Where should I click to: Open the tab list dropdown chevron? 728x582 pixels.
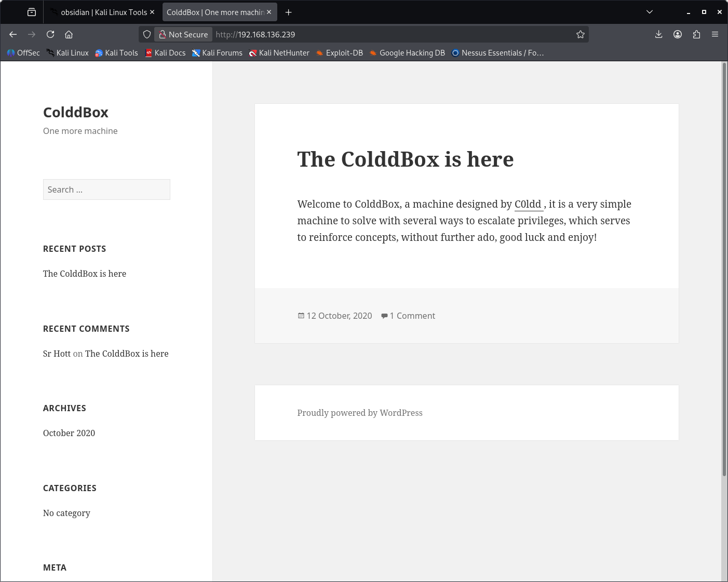[x=650, y=11]
